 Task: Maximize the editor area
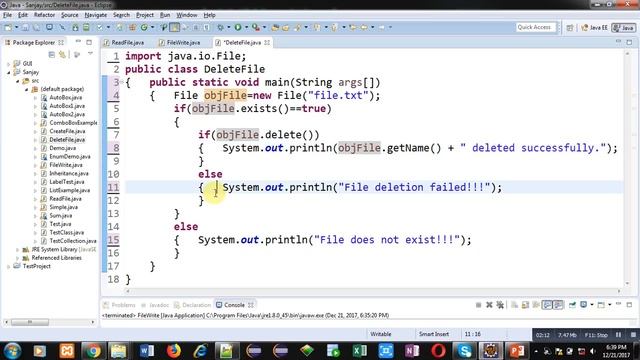[x=629, y=42]
